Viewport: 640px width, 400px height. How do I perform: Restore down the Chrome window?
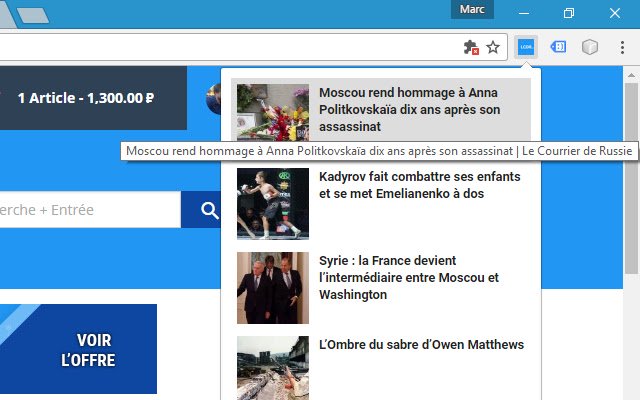point(569,13)
